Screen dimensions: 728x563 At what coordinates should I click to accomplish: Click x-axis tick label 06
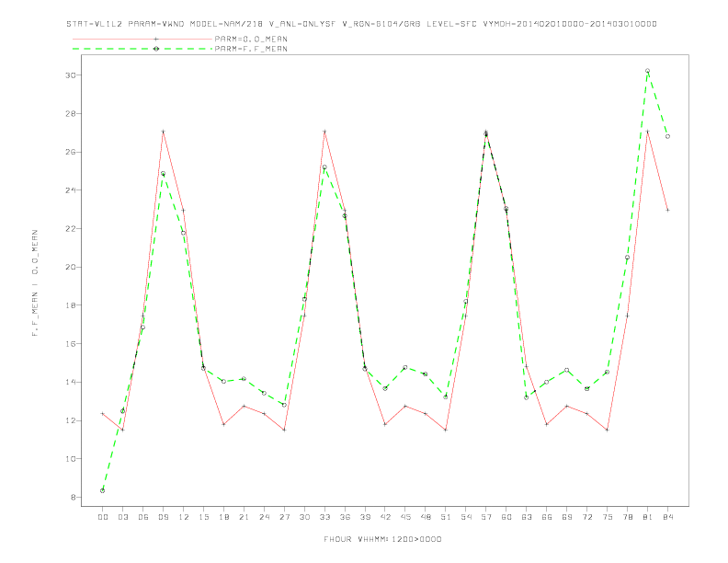tap(143, 517)
